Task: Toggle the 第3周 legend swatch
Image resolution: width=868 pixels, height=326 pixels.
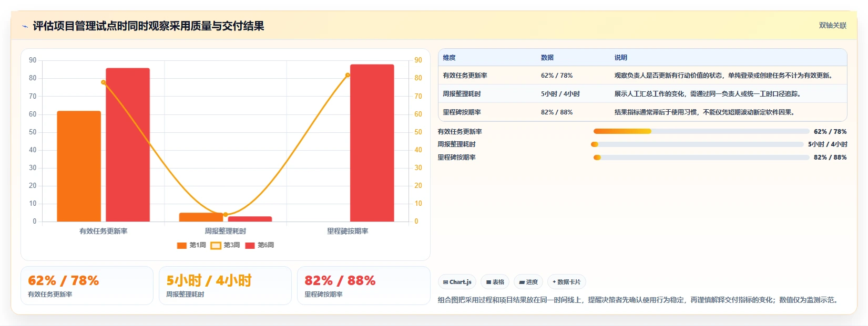Action: [x=216, y=246]
